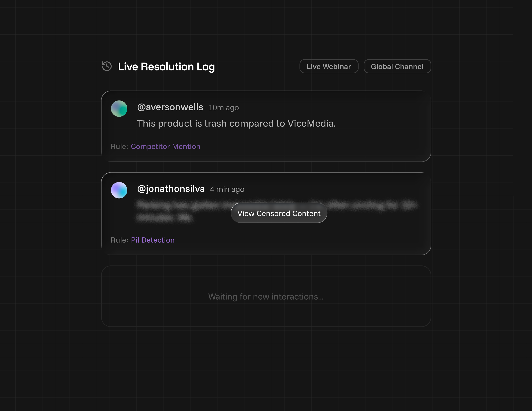Viewport: 532px width, 411px height.
Task: Open the Competitor Mention rule link
Action: (165, 146)
